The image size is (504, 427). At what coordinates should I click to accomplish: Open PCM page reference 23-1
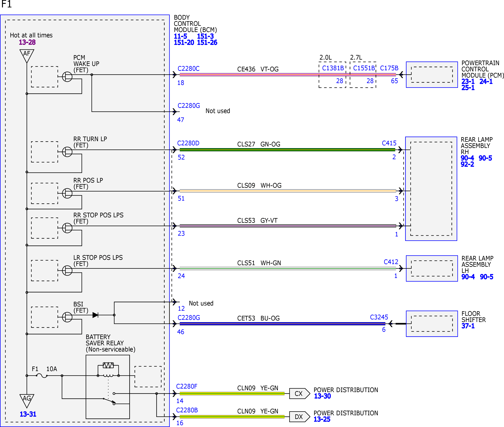click(x=468, y=82)
